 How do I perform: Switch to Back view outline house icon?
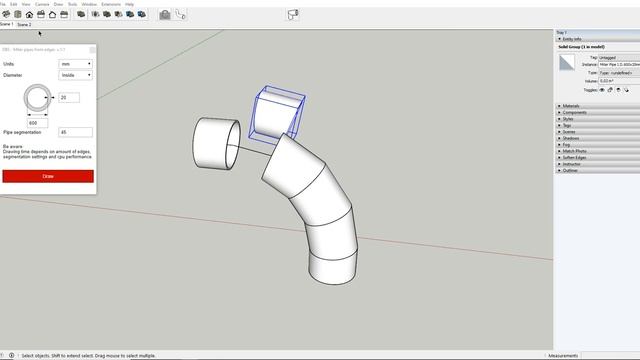(52, 15)
